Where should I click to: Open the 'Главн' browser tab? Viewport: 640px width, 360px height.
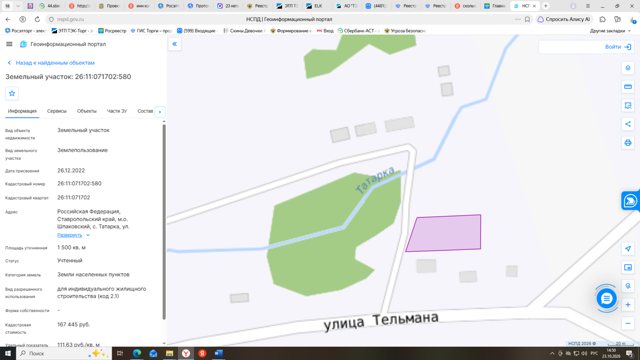494,6
